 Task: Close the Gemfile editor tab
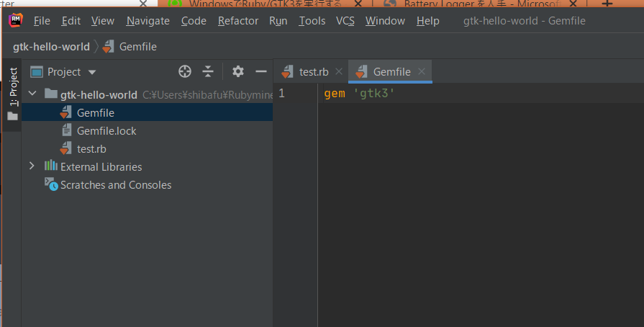[422, 72]
